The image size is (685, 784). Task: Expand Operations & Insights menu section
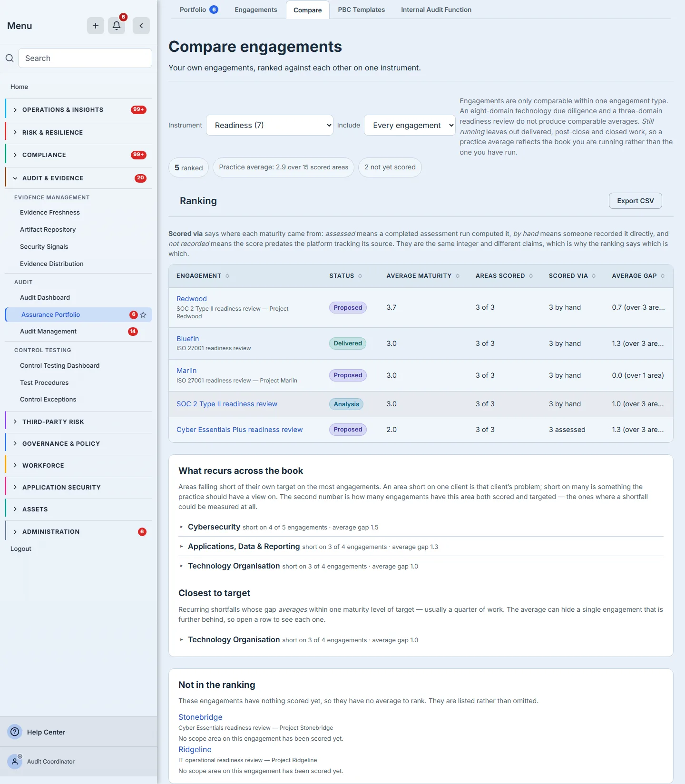78,110
